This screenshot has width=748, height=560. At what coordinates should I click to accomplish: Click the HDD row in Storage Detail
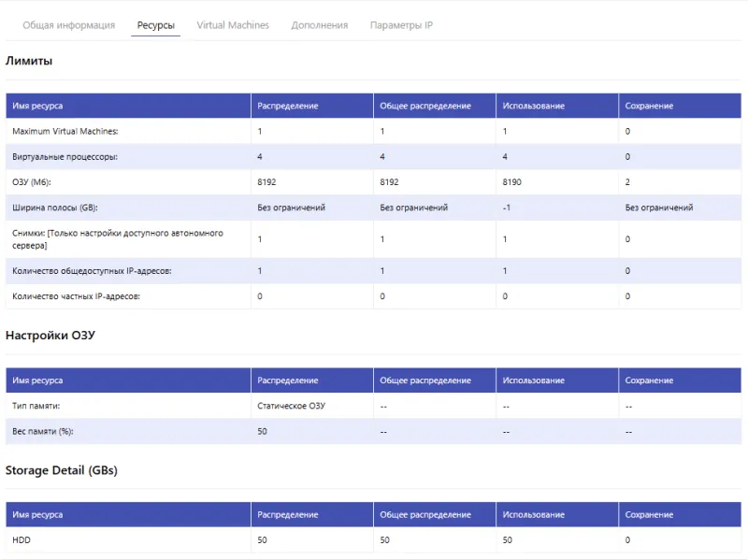point(22,540)
